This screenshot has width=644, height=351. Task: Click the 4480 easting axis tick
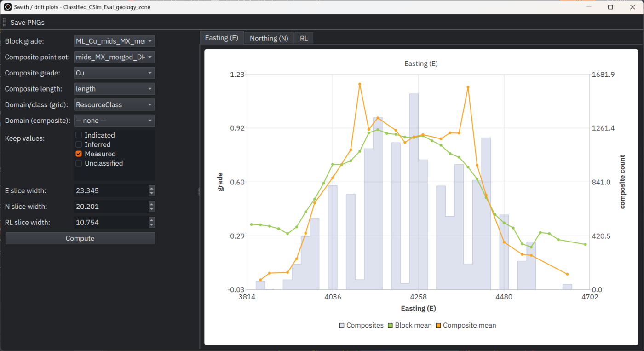click(x=504, y=297)
